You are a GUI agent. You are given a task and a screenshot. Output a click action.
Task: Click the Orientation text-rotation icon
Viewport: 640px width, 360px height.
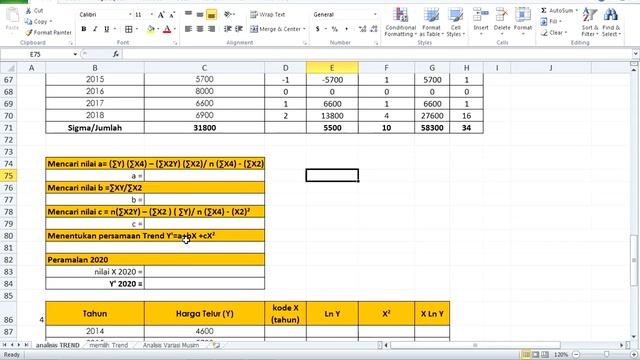point(229,15)
